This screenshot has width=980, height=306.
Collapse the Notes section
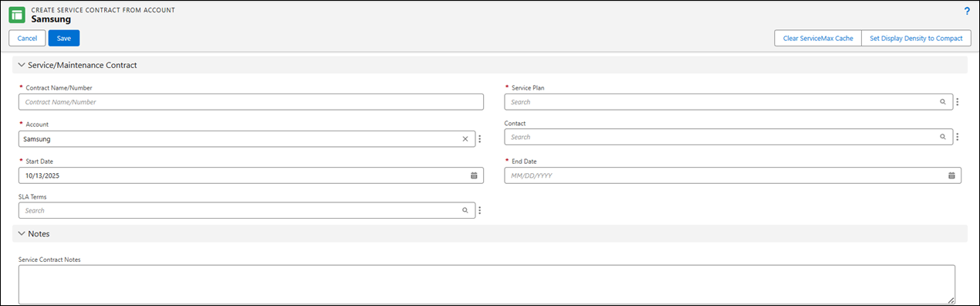tap(22, 233)
